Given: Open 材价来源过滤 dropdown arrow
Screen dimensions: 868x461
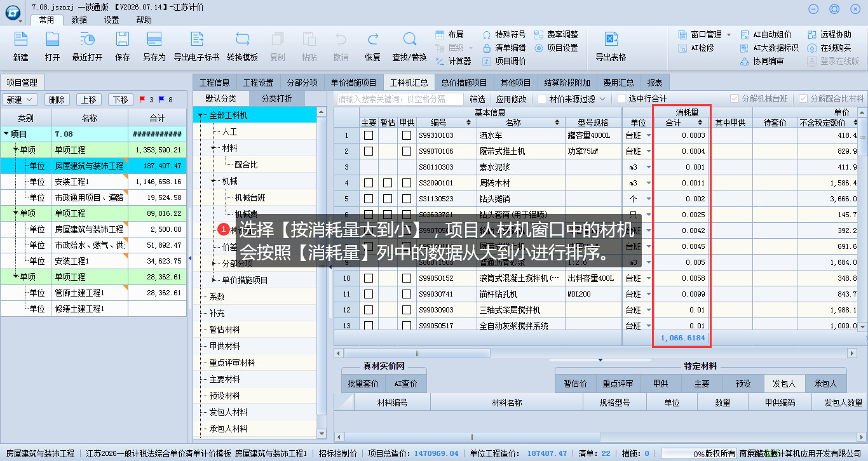Looking at the screenshot, I should 602,99.
